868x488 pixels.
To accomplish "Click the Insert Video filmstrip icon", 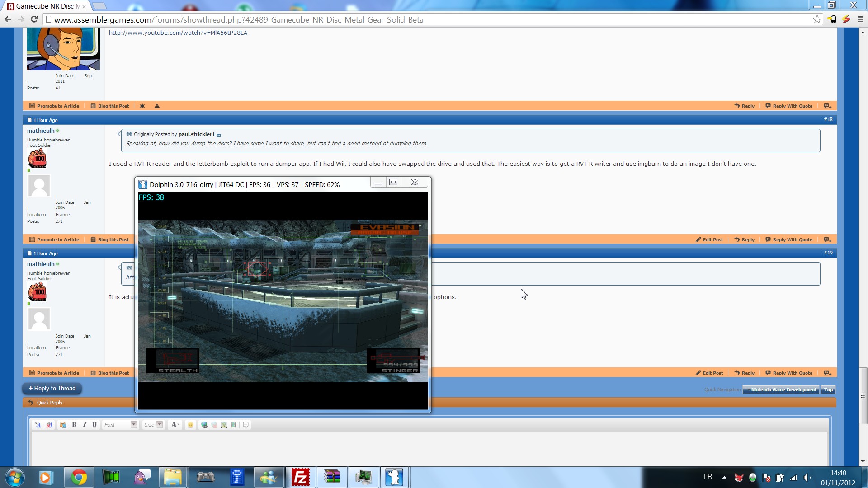I will [234, 425].
